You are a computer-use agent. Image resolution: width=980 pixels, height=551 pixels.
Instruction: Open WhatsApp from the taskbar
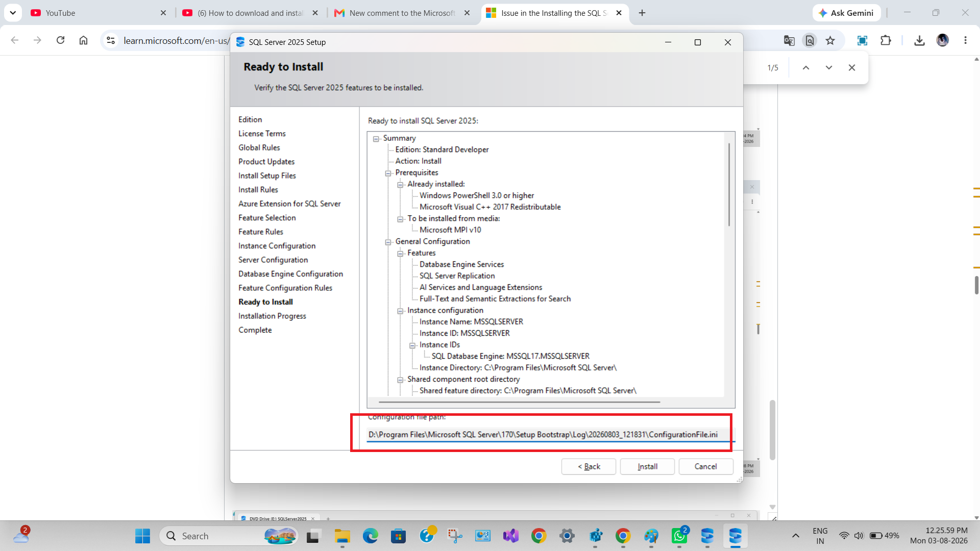pyautogui.click(x=679, y=536)
